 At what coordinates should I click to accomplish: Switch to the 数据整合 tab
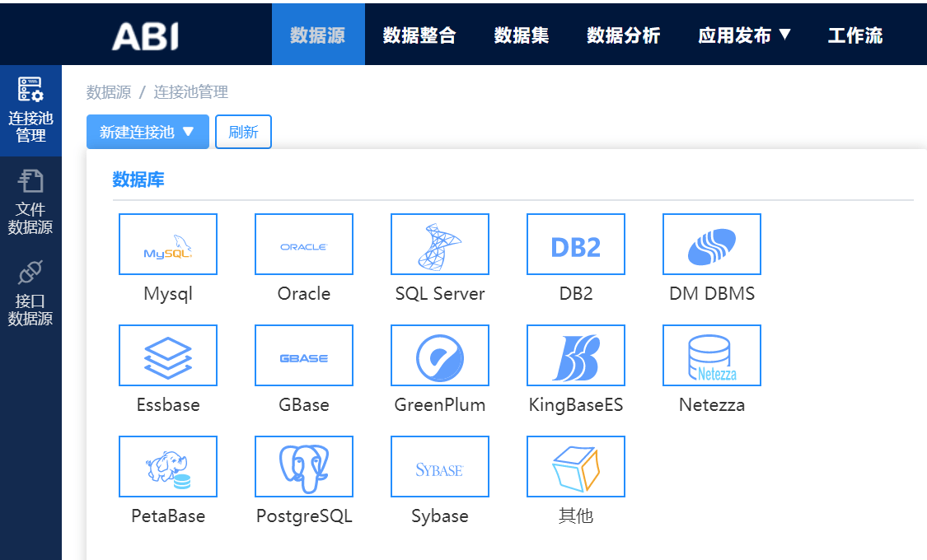pos(419,35)
